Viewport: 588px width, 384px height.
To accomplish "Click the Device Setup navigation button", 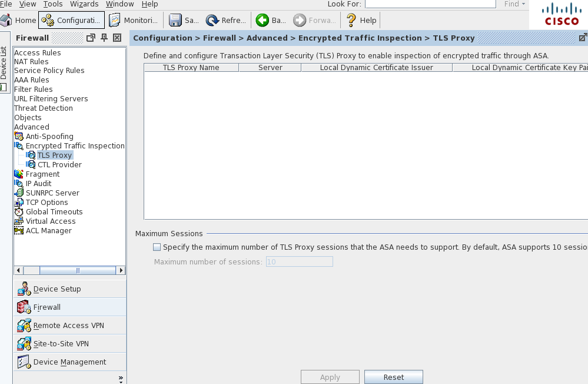I will click(x=70, y=289).
